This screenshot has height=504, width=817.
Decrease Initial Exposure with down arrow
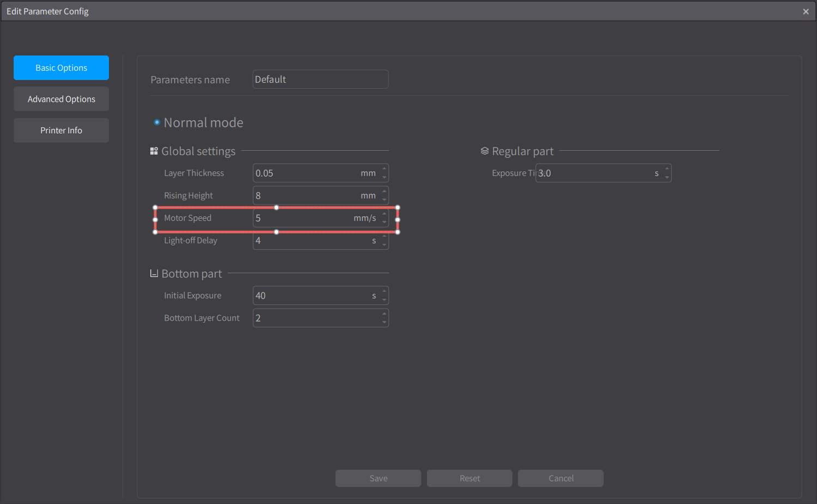[385, 300]
